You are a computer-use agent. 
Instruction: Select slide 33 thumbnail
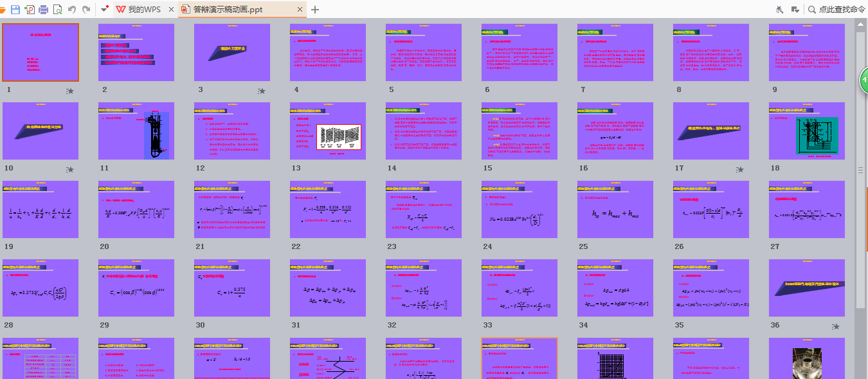click(520, 288)
